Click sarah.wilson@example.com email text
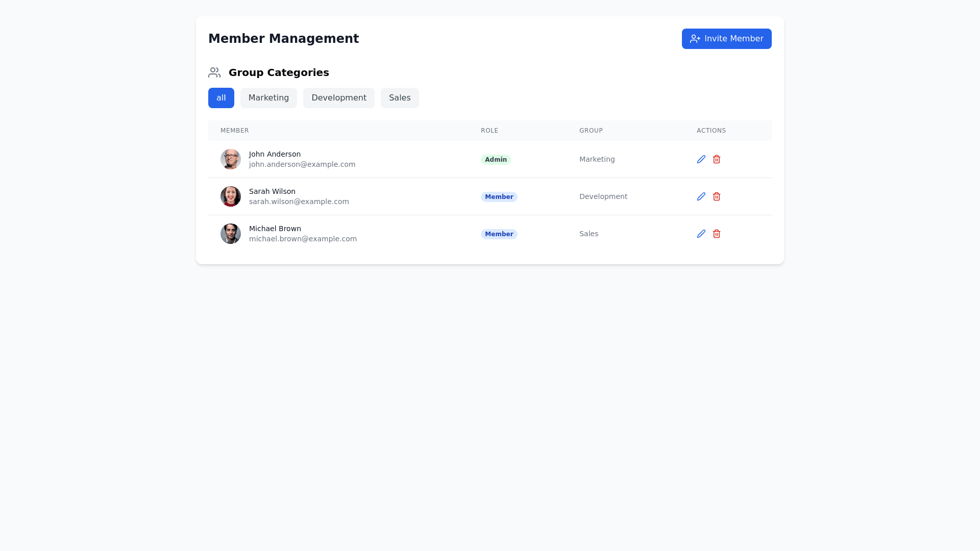The width and height of the screenshot is (980, 551). (299, 202)
